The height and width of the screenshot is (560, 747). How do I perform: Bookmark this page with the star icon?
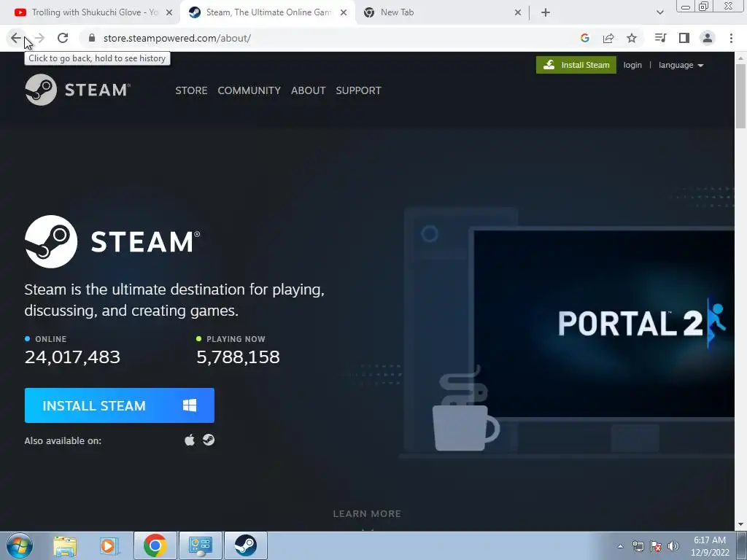(x=632, y=38)
